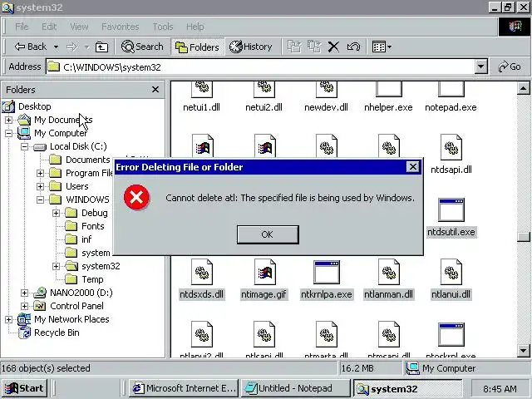532x399 pixels.
Task: Select Desktop in the folder tree
Action: tap(35, 106)
